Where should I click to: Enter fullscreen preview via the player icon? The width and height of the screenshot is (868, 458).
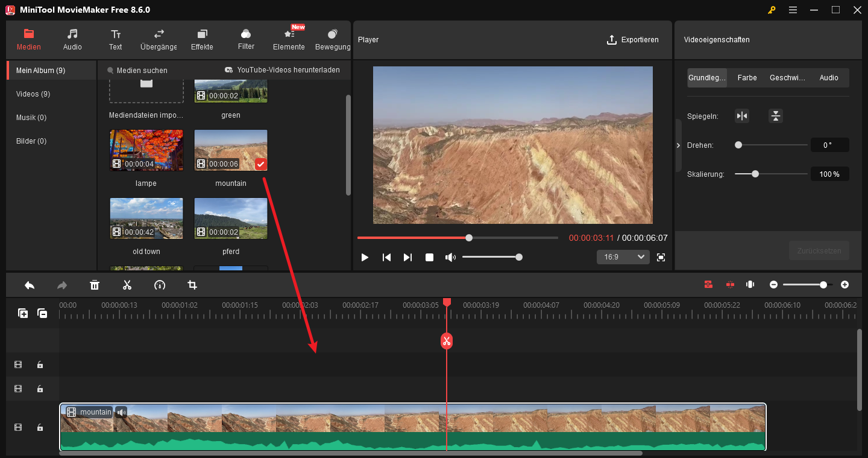point(661,256)
